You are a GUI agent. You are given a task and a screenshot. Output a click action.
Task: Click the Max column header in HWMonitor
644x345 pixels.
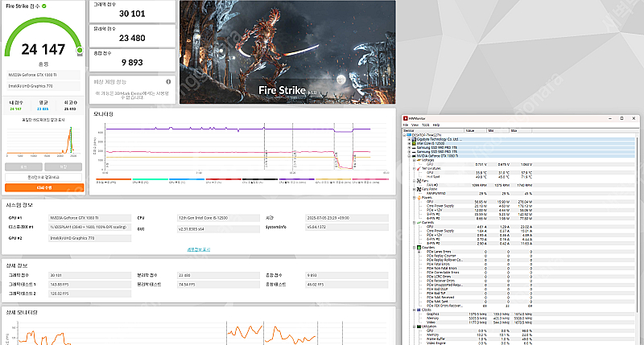(x=521, y=130)
